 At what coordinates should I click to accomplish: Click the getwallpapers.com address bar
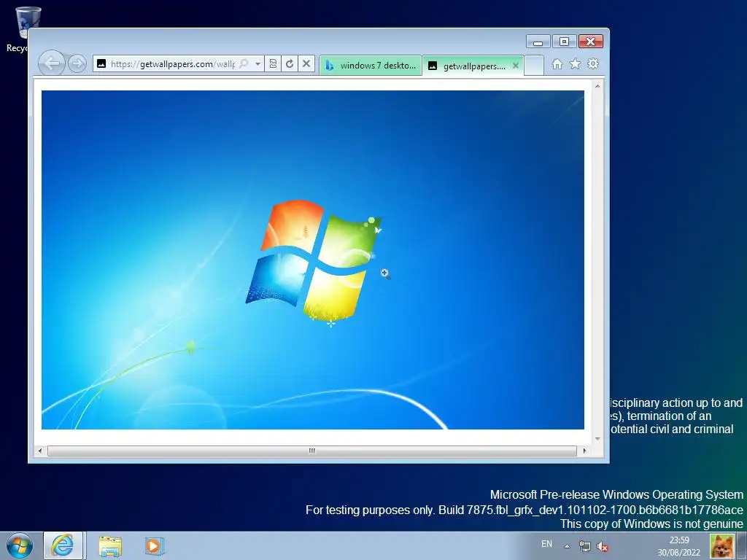[x=172, y=64]
